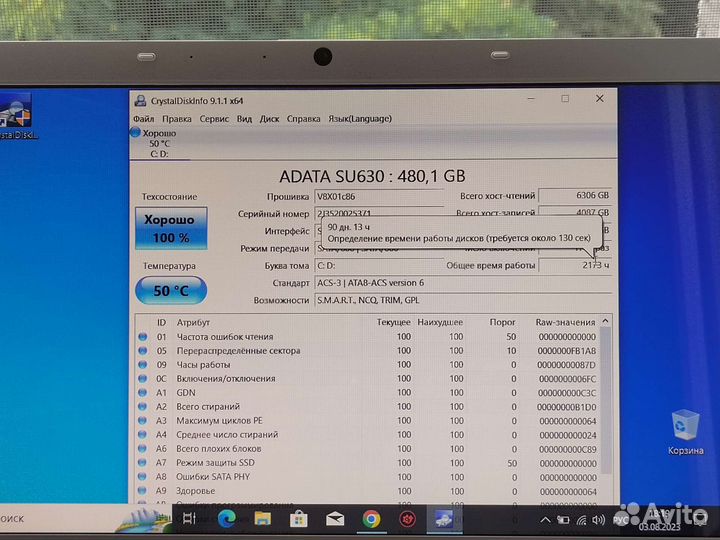Select the Максимум циклов PE attribute text
The image size is (720, 540).
click(219, 421)
